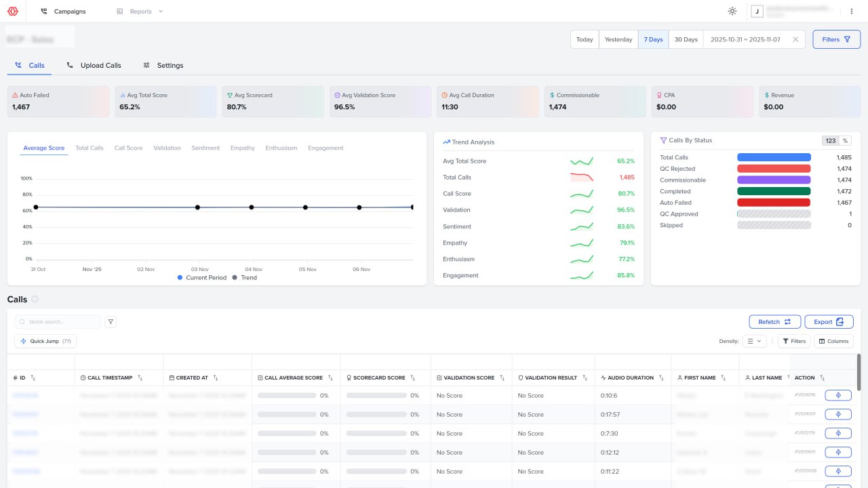Viewport: 868px width, 488px height.
Task: Show the Total Calls chart tab
Action: pos(90,148)
